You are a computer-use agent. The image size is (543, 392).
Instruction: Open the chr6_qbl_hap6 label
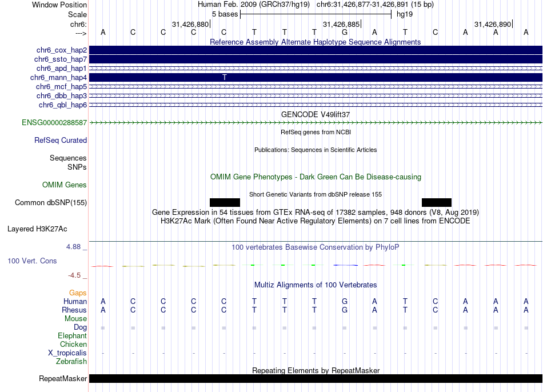63,105
